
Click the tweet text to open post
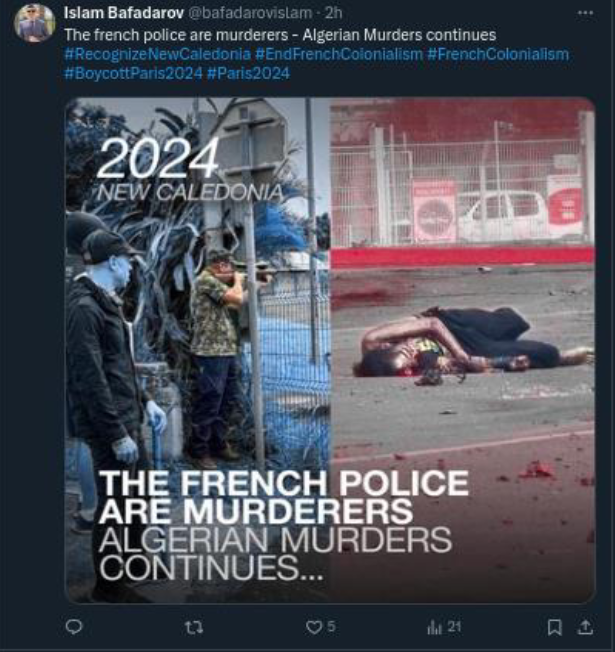coord(280,35)
